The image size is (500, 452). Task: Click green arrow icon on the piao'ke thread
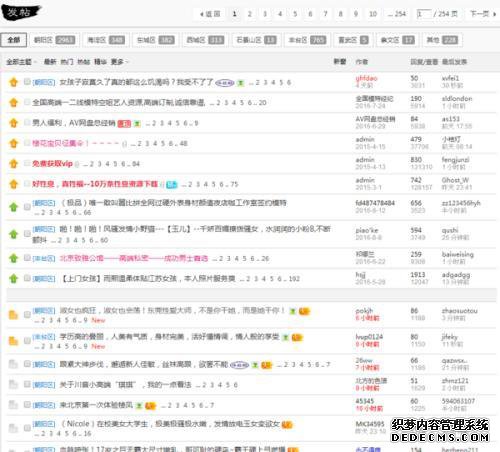pos(14,234)
